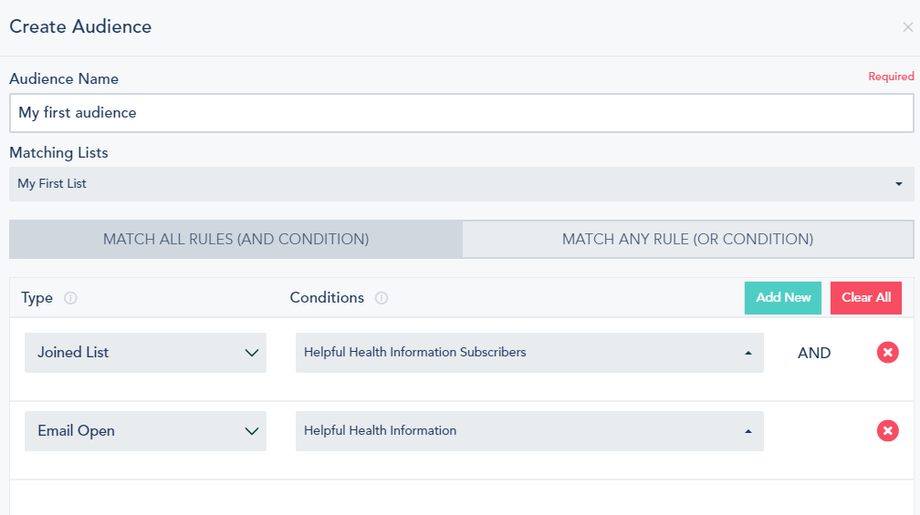Select Match All Rules (AND condition)

pyautogui.click(x=236, y=239)
